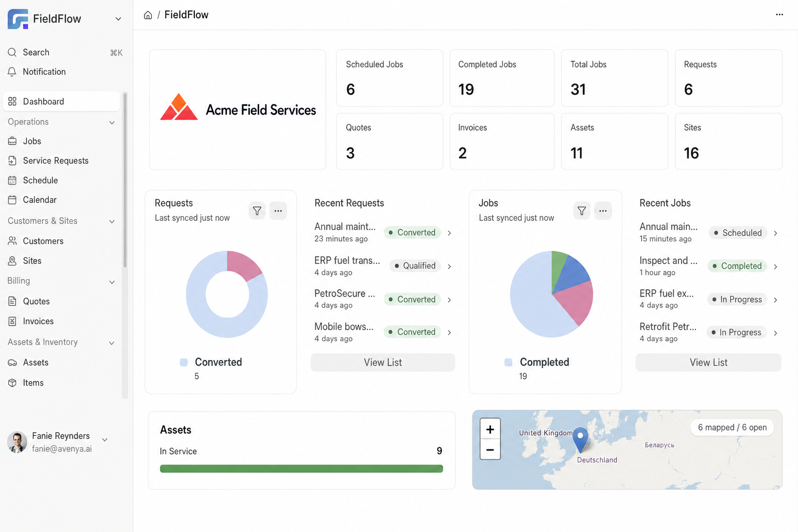
Task: Zoom in on the map
Action: 490,429
